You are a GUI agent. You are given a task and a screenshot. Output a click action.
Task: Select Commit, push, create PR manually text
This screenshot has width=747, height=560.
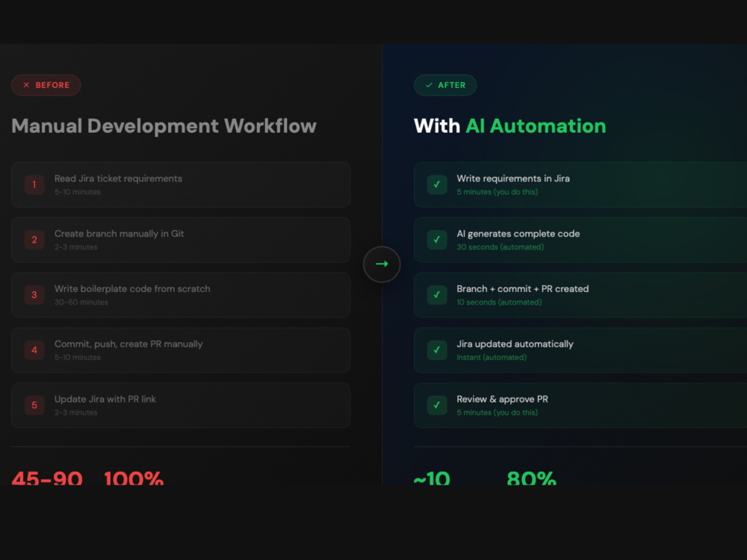tap(128, 344)
